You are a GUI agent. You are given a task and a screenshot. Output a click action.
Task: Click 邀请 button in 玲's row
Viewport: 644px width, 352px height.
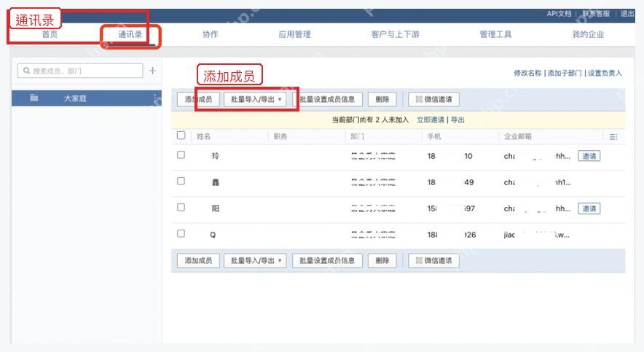589,156
